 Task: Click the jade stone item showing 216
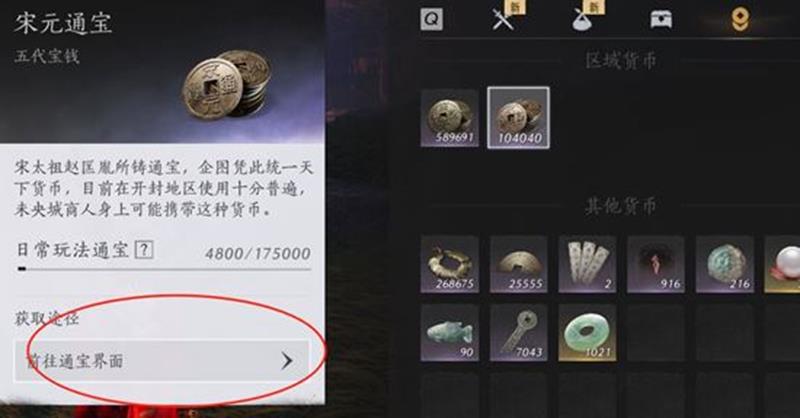pyautogui.click(x=724, y=264)
